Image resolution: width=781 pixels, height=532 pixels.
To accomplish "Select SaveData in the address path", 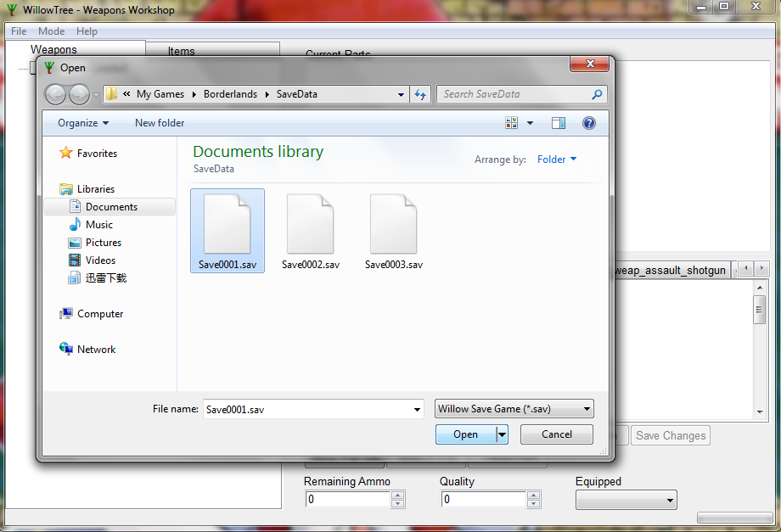I will coord(297,94).
